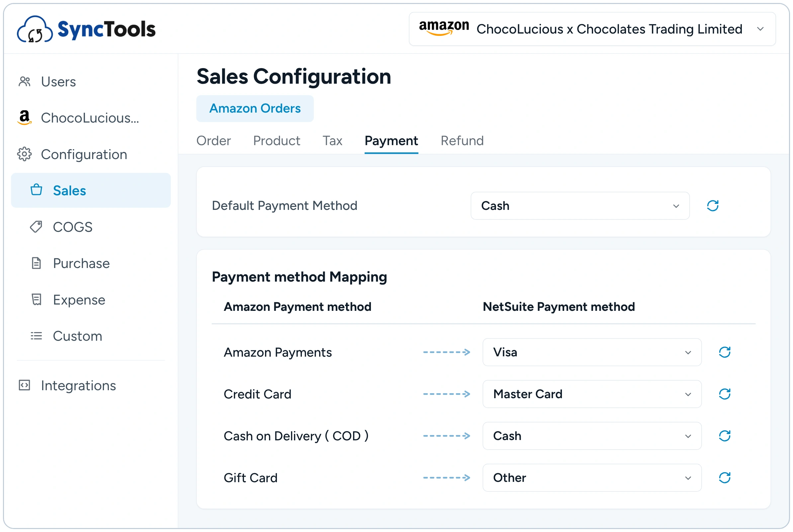The height and width of the screenshot is (532, 793).
Task: Refresh the Default Payment Method options
Action: [x=712, y=206]
